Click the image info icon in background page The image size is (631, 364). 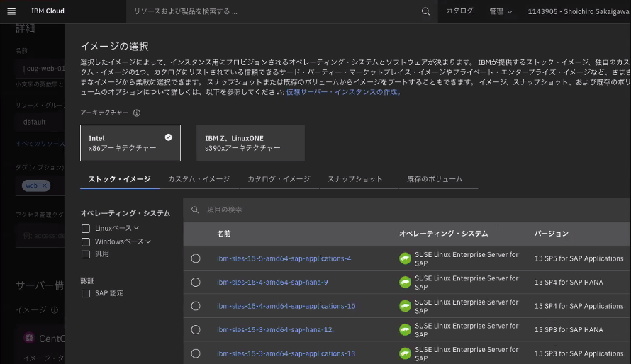(55, 309)
